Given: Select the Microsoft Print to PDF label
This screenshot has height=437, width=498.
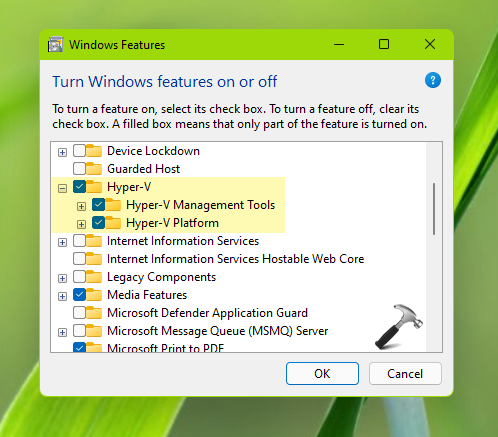Looking at the screenshot, I should pos(165,348).
